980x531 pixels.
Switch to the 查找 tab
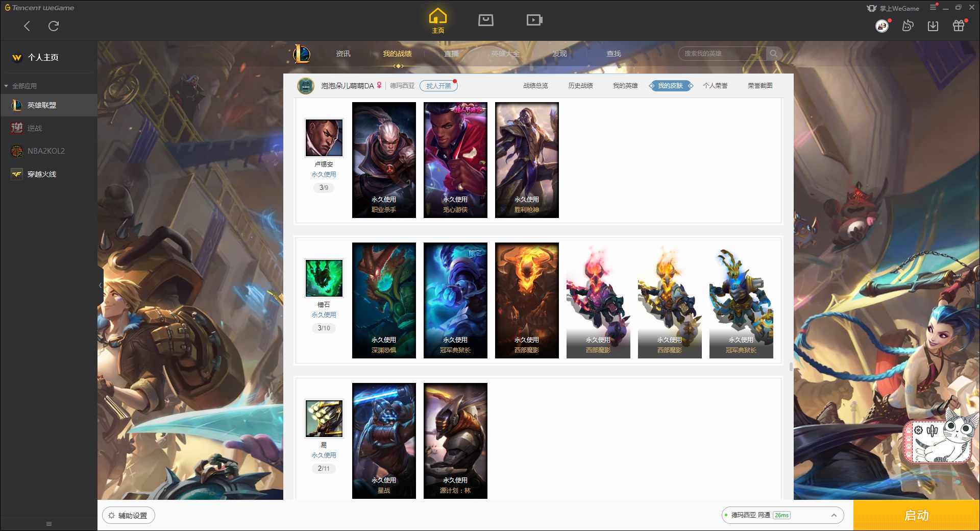[614, 54]
